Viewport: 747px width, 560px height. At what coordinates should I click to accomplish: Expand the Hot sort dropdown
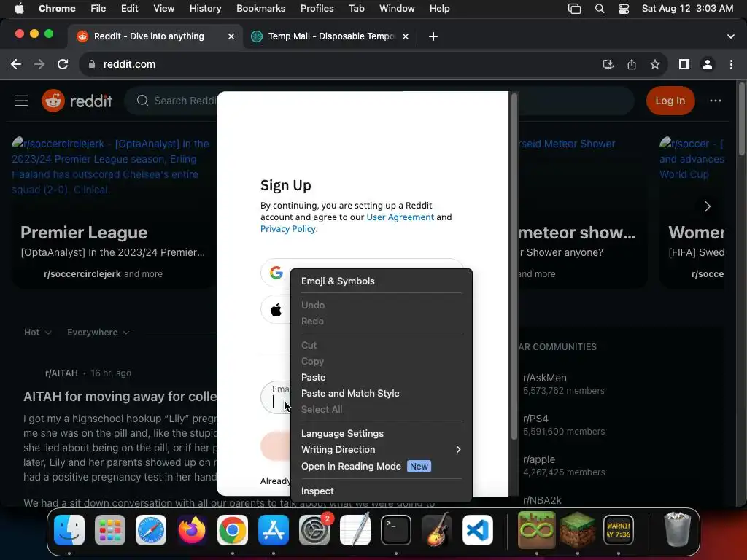coord(38,332)
